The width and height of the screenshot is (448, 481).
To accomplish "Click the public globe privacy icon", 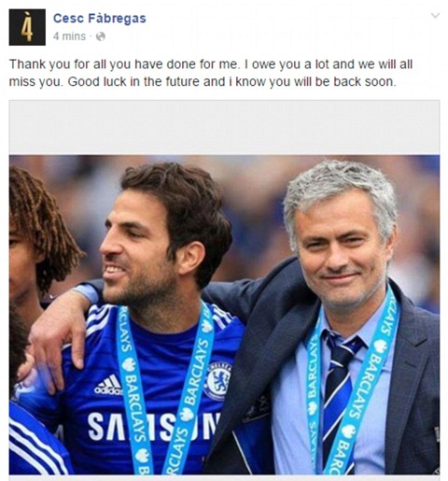I will tap(101, 36).
